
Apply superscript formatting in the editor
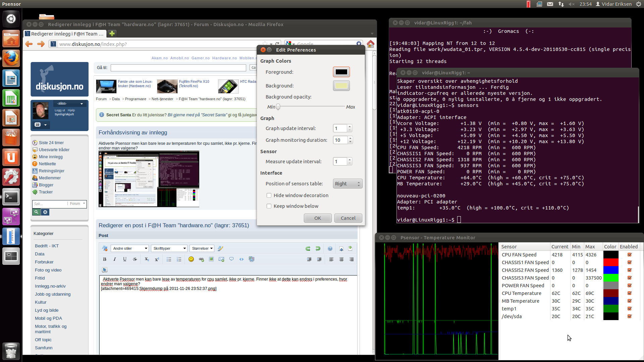[157, 259]
